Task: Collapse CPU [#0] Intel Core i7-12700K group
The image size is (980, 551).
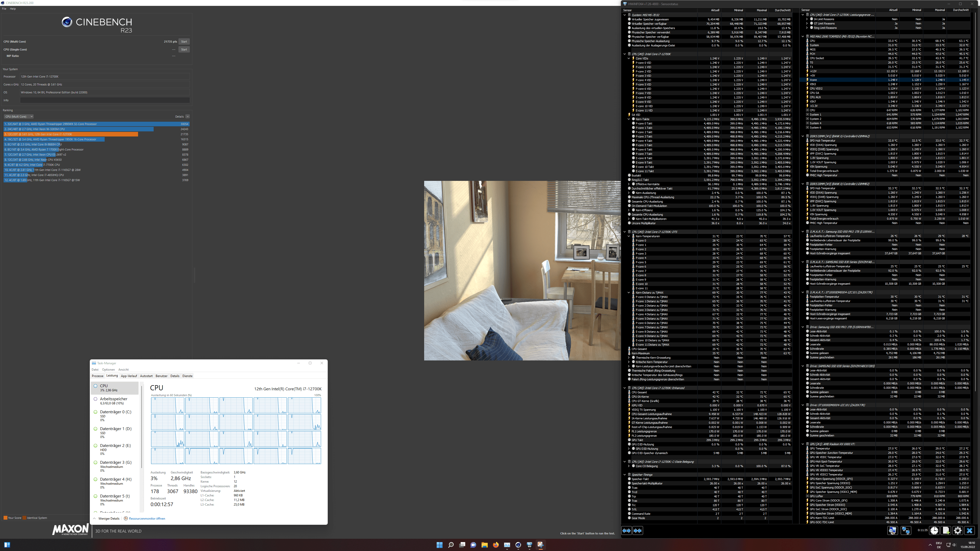Action: [625, 54]
